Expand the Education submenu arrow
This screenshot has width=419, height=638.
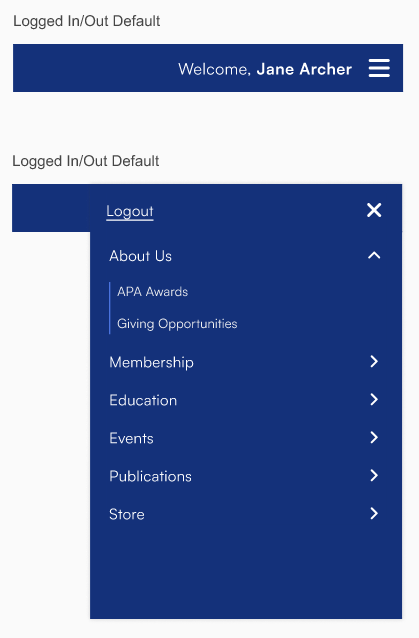click(x=374, y=400)
